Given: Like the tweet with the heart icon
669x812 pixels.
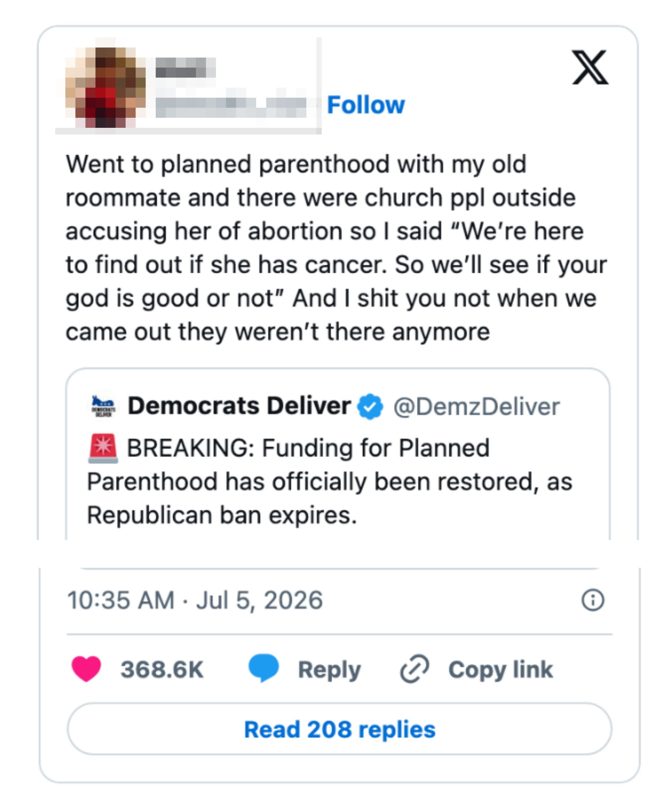Looking at the screenshot, I should [x=86, y=669].
